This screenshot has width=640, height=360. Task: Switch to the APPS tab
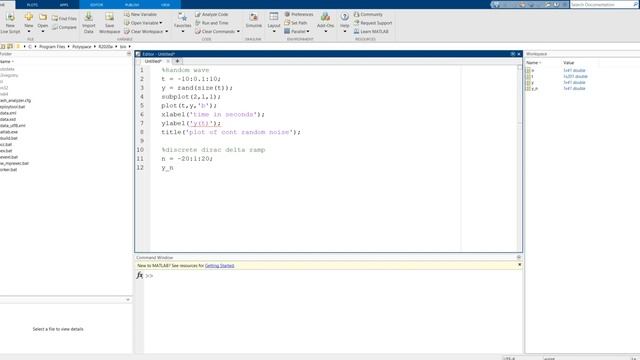tap(64, 4)
